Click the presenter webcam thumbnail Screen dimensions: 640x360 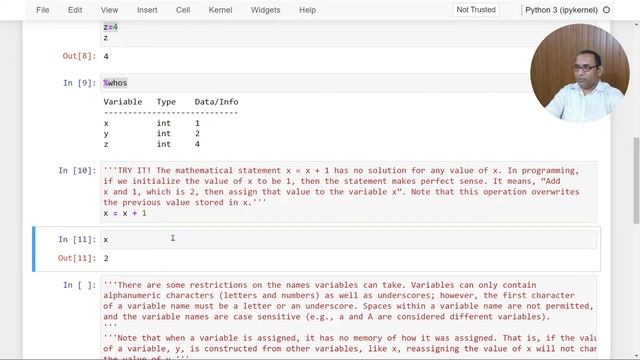(580, 73)
